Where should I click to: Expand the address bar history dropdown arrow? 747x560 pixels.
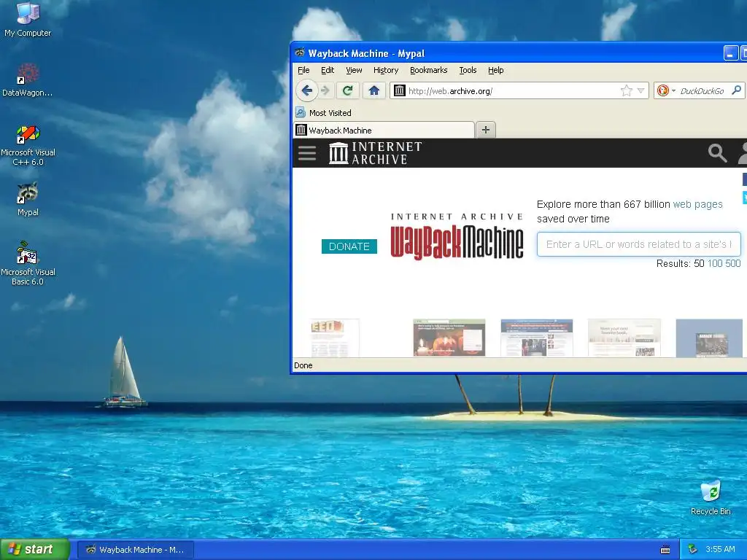pyautogui.click(x=640, y=90)
